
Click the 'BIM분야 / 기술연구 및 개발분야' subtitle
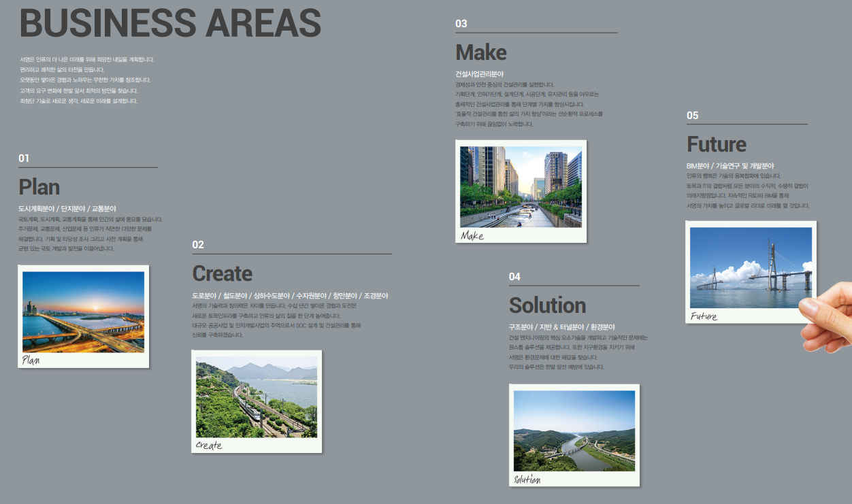click(x=730, y=166)
